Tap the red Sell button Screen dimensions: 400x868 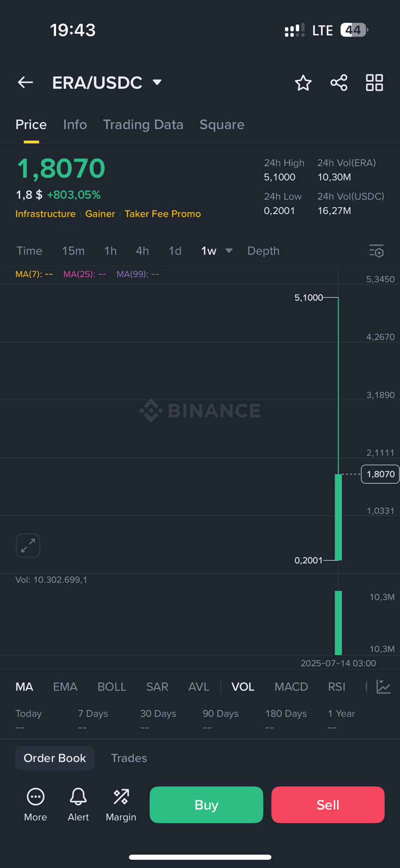[328, 805]
